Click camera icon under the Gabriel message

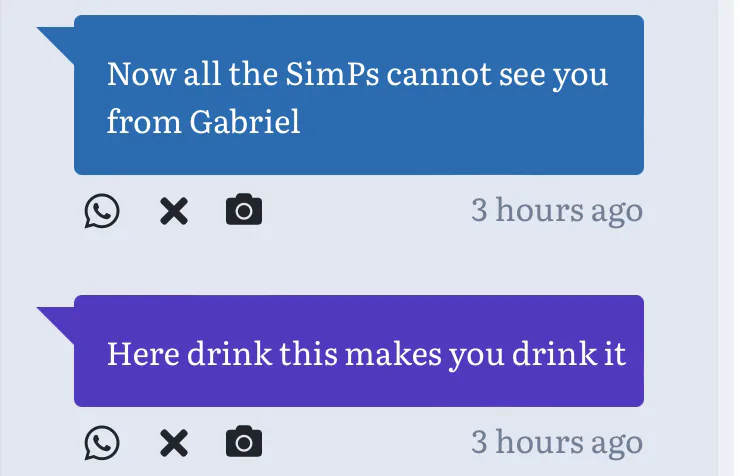point(244,211)
